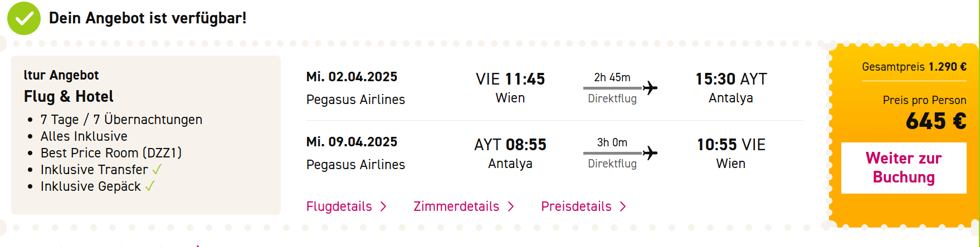Expand Flugdetails via its chevron arrow

pyautogui.click(x=383, y=206)
